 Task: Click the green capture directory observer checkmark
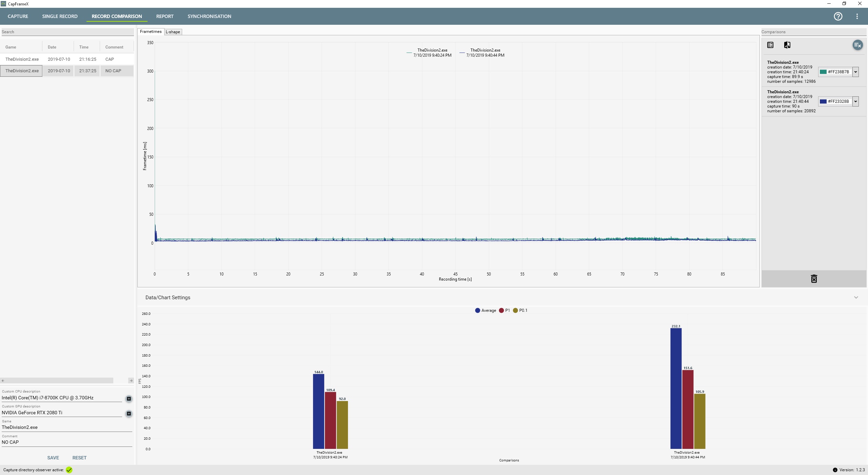coord(69,470)
